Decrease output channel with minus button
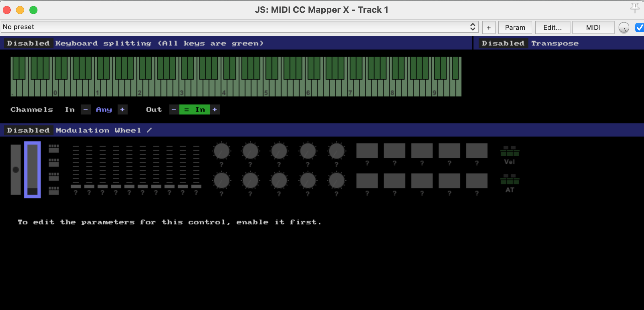 pos(174,109)
